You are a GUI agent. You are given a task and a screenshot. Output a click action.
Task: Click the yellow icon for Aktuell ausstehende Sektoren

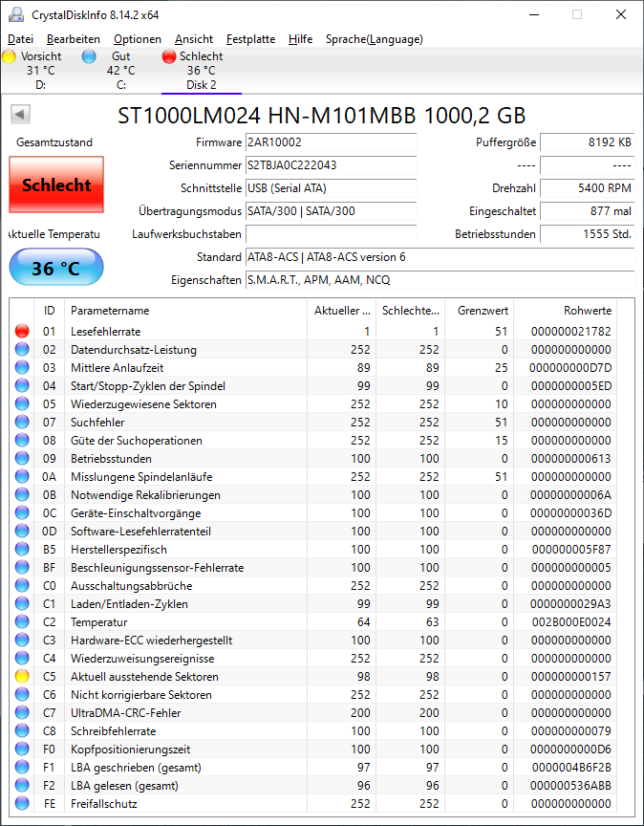[22, 677]
